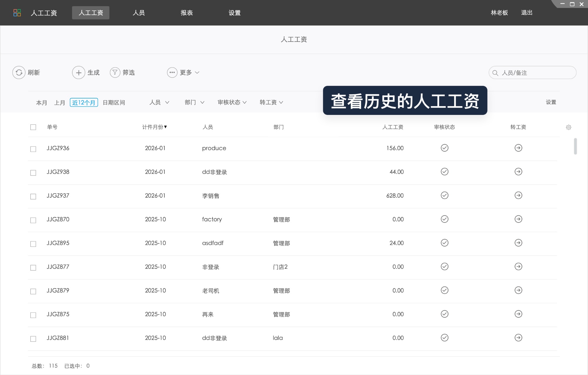
Task: Click inside the 人员/备注 search field
Action: (x=532, y=72)
